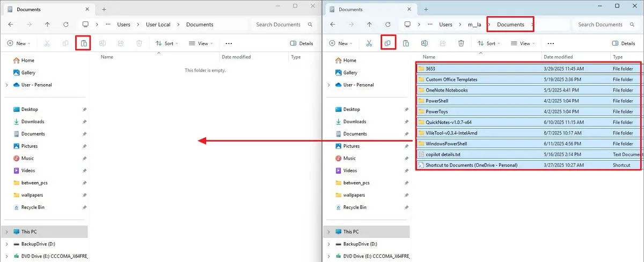The height and width of the screenshot is (262, 644).
Task: Click Search Documents field in right window
Action: tap(605, 25)
